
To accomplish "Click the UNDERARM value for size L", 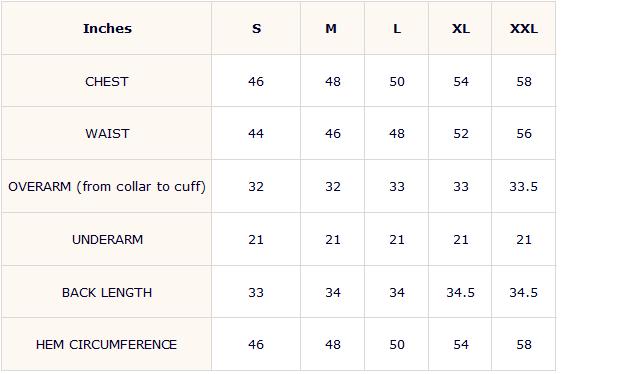I will [x=397, y=240].
